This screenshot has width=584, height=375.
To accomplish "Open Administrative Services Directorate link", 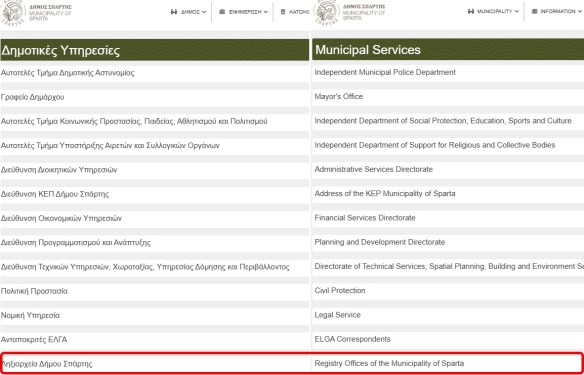I will [374, 169].
